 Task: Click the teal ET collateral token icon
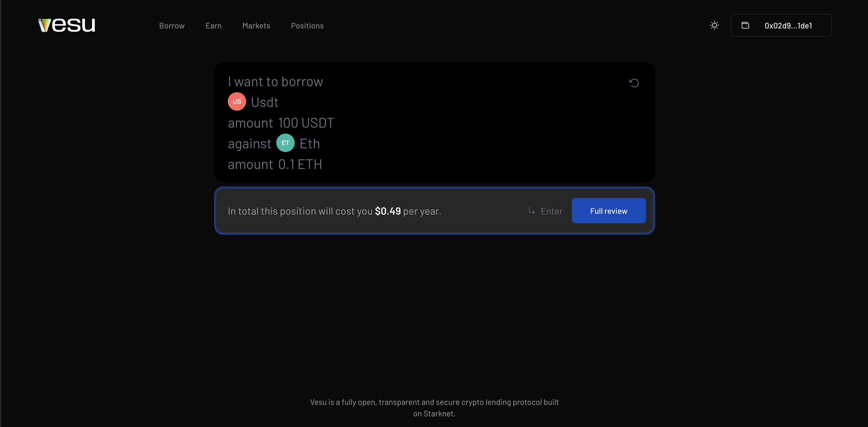click(x=286, y=143)
